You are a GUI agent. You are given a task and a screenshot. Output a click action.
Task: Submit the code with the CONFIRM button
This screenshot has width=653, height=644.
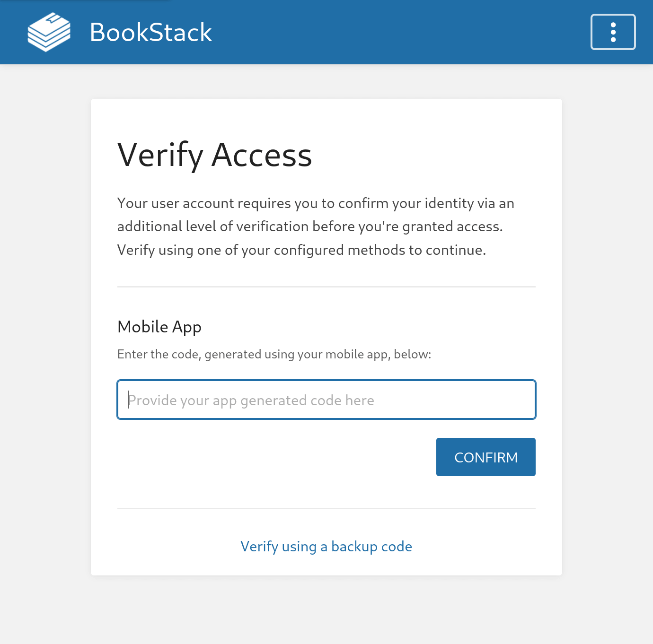[x=485, y=457]
